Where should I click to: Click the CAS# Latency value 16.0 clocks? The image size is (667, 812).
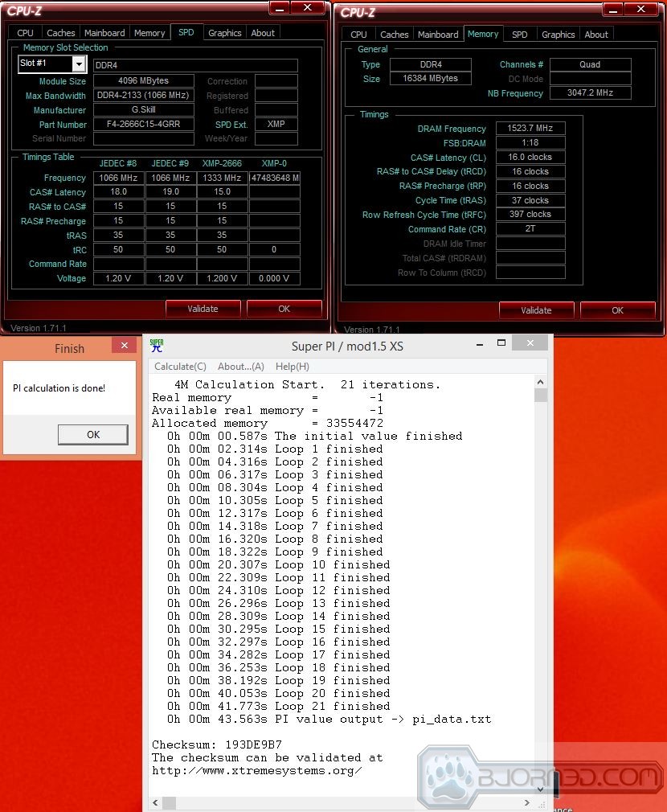click(x=530, y=157)
